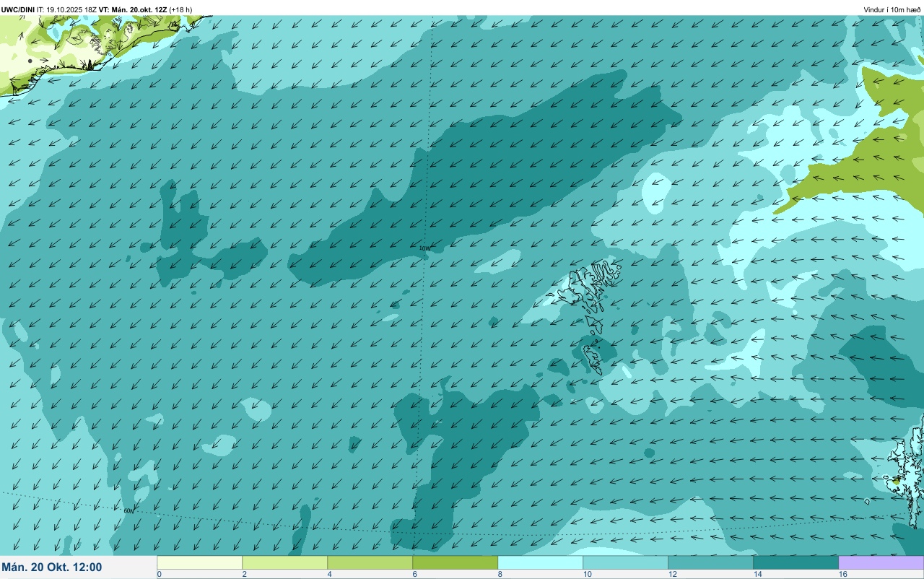924x579 pixels.
Task: Click legend value '2'
Action: point(245,574)
